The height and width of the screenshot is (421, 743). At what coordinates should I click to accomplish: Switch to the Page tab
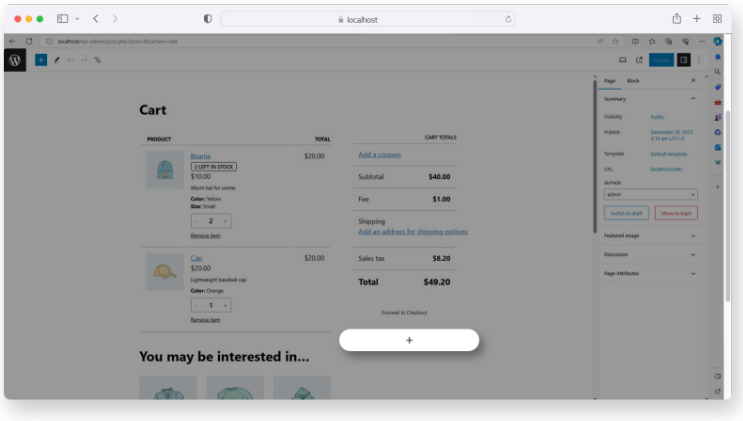610,80
